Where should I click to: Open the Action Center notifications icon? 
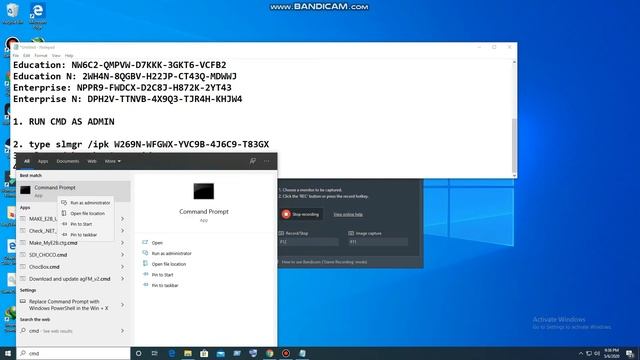pos(630,353)
